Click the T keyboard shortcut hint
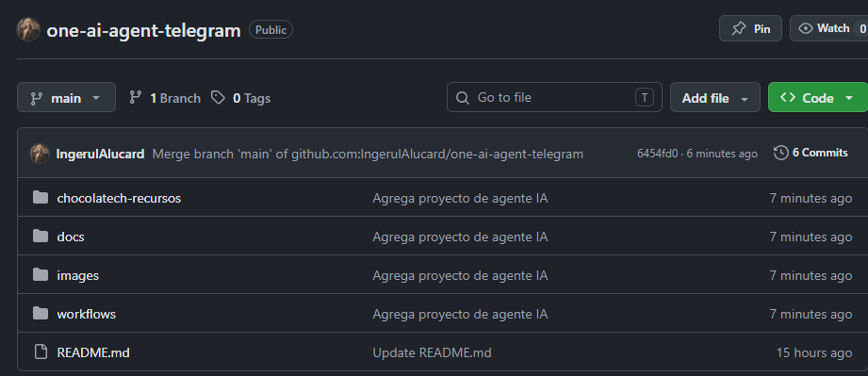Viewport: 868px width, 376px height. (x=644, y=97)
